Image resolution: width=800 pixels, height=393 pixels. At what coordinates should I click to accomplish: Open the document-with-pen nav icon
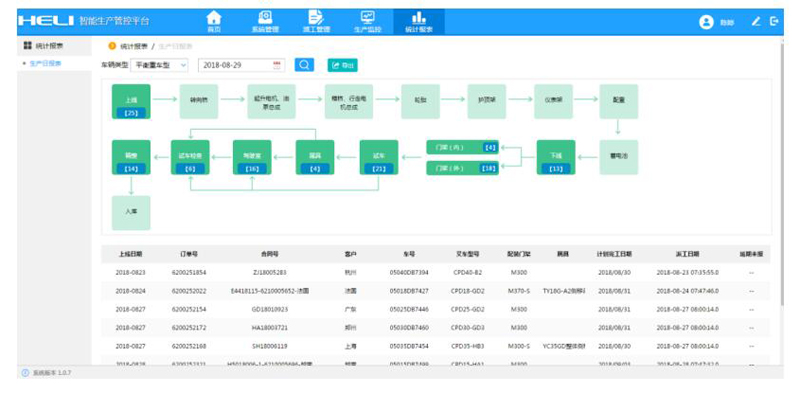tap(316, 21)
